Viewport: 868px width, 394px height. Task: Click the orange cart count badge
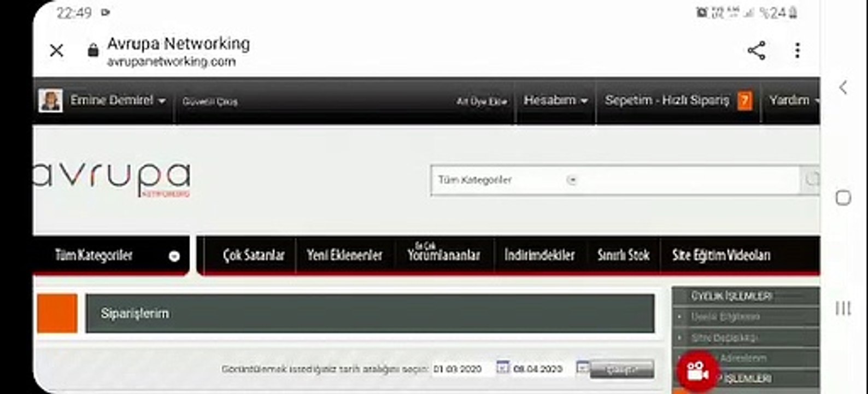(x=744, y=101)
